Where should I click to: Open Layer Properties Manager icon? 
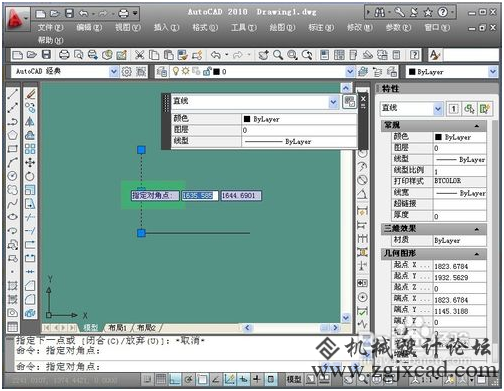162,71
